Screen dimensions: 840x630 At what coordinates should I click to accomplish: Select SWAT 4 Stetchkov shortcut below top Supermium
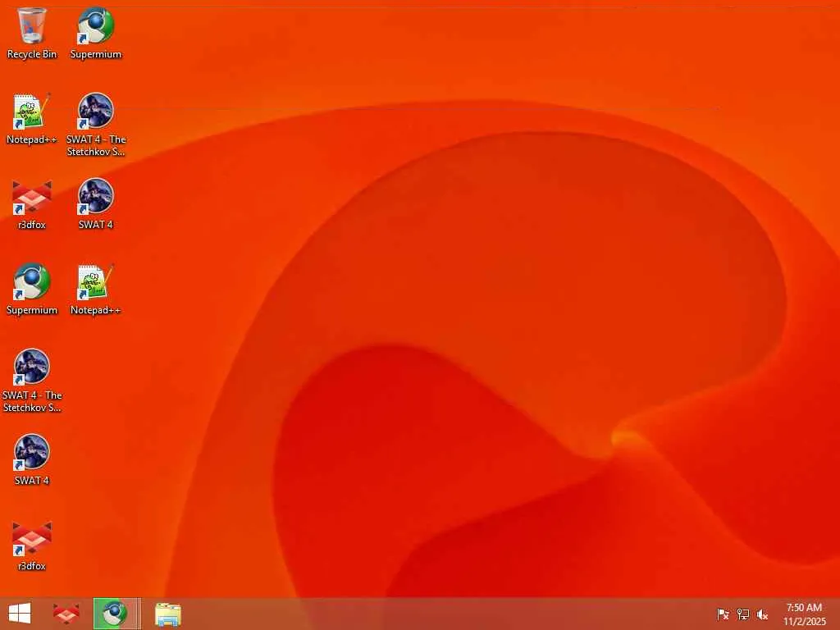(x=96, y=125)
